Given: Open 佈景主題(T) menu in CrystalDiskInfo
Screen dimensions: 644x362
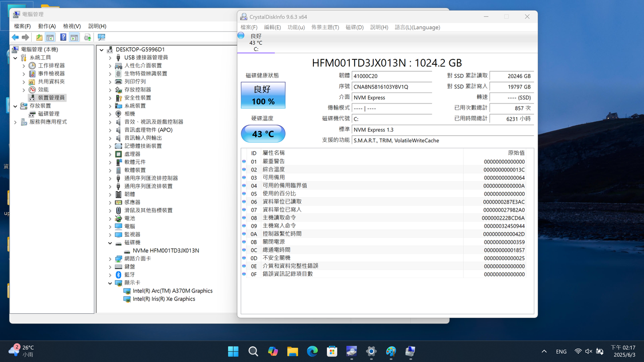Looking at the screenshot, I should click(x=325, y=27).
